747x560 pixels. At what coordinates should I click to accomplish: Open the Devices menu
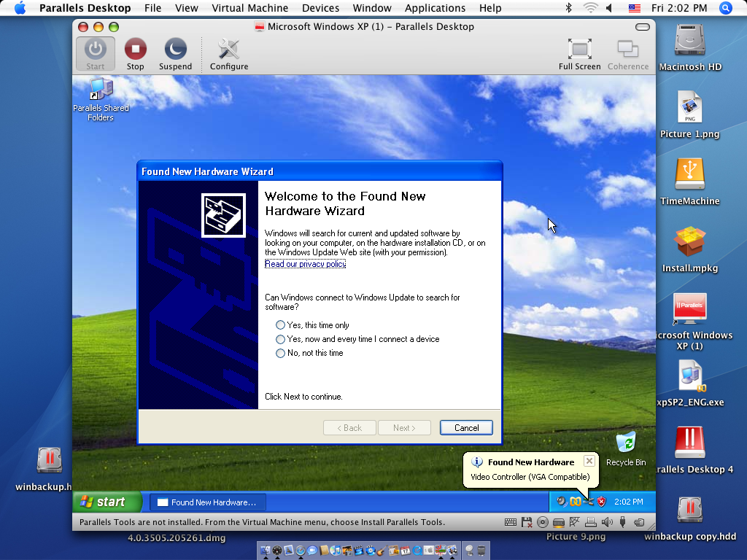pyautogui.click(x=321, y=8)
